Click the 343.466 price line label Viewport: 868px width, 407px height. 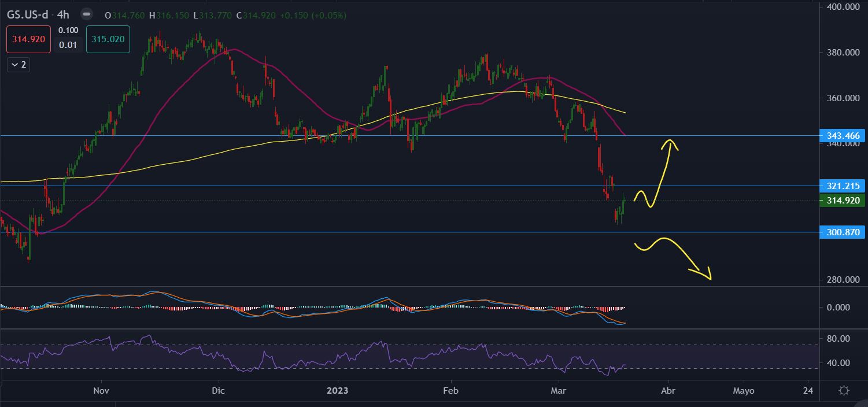point(844,136)
